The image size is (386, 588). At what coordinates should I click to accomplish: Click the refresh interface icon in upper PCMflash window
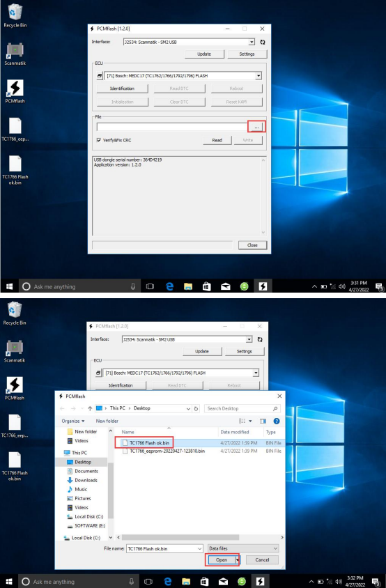[263, 42]
